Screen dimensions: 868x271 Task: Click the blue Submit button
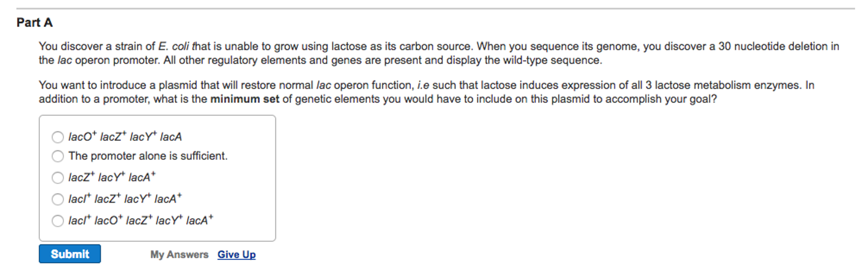point(70,254)
